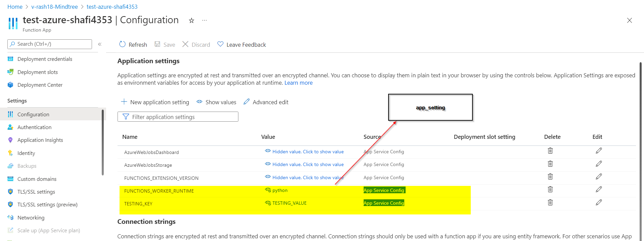Edit FUNCTIONS_WORKER_RUNTIME using the pencil icon
The height and width of the screenshot is (241, 644).
599,189
